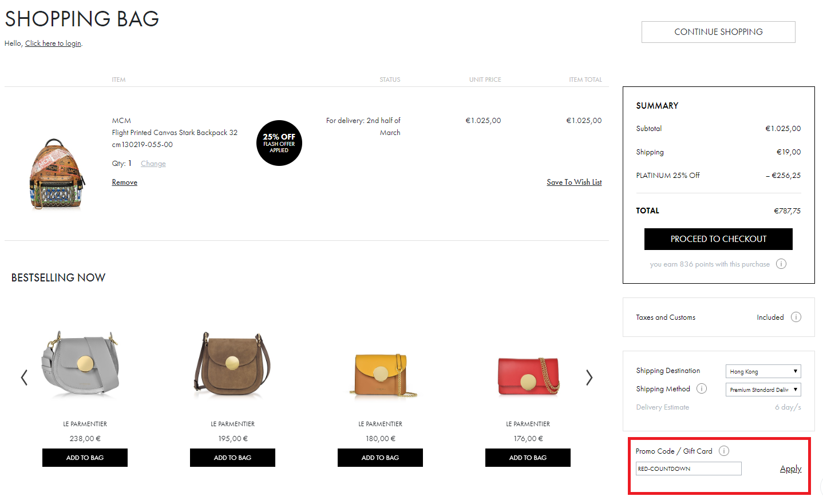Change the quantity of the MCM backpack
This screenshot has height=504, width=823.
pos(153,164)
